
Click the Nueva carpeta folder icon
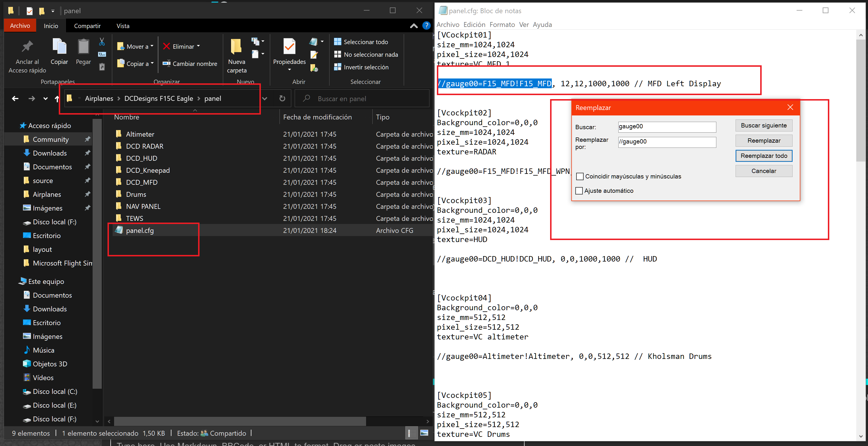(236, 46)
